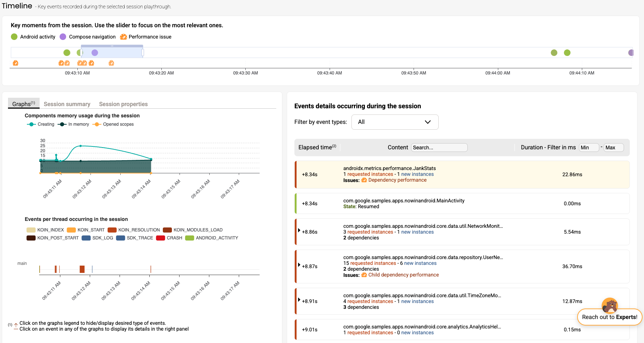Switch to the Session summary tab
The height and width of the screenshot is (343, 644).
67,104
